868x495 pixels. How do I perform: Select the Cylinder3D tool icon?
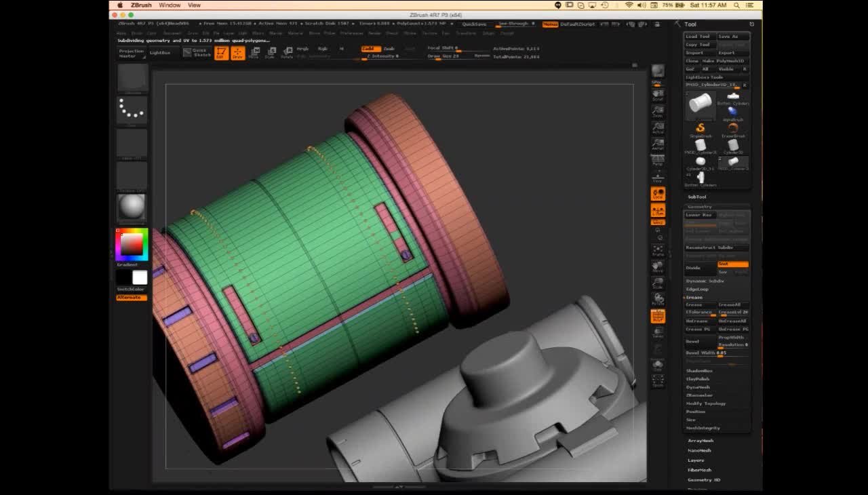[733, 146]
